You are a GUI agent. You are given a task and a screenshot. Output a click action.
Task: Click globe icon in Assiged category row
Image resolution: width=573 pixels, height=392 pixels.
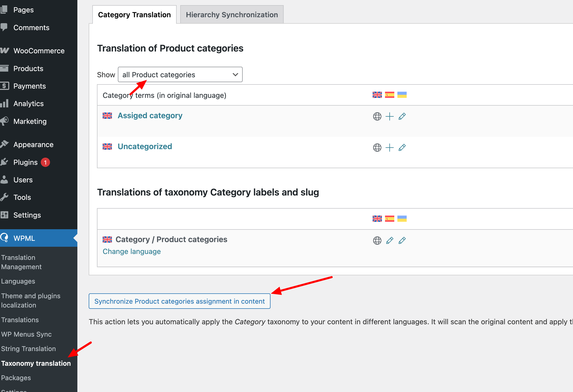tap(377, 116)
